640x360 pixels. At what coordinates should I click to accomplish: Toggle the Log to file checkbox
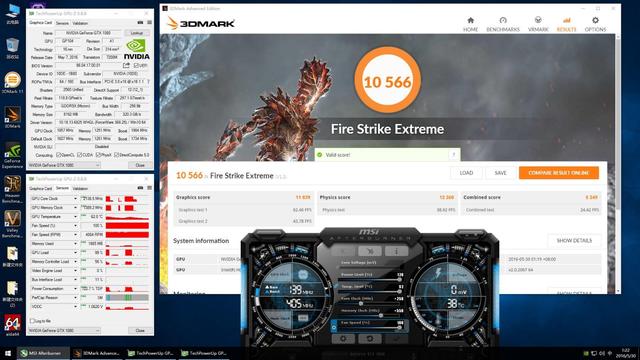coord(32,321)
